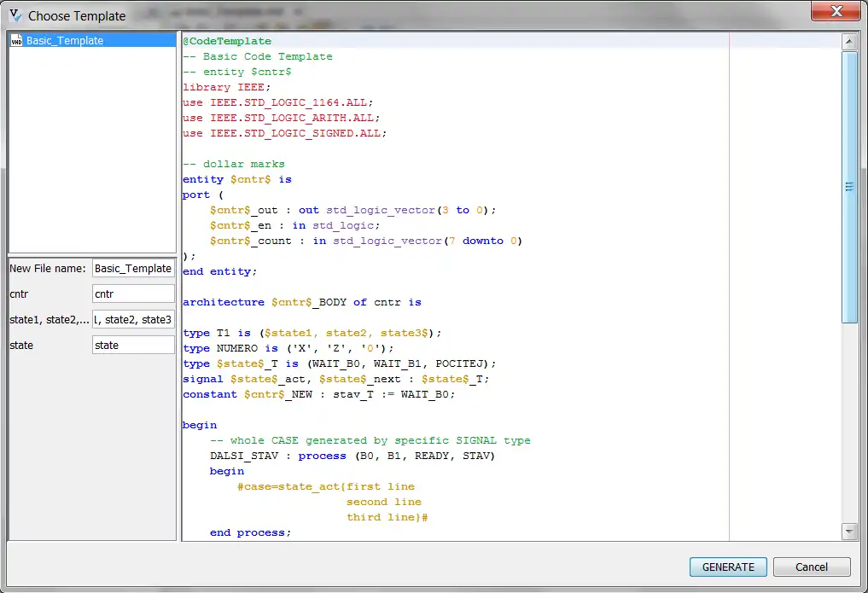This screenshot has height=593, width=868.
Task: Click the application icon in the title bar
Action: tap(15, 15)
